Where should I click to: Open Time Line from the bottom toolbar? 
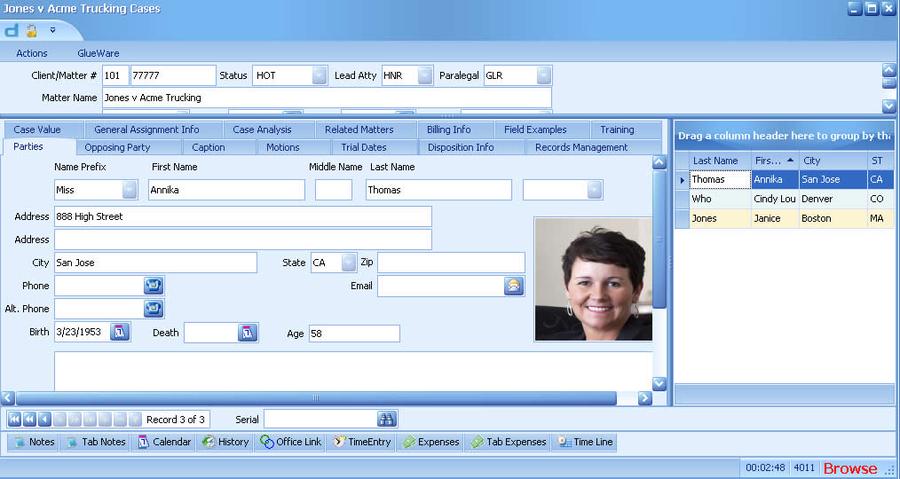585,442
